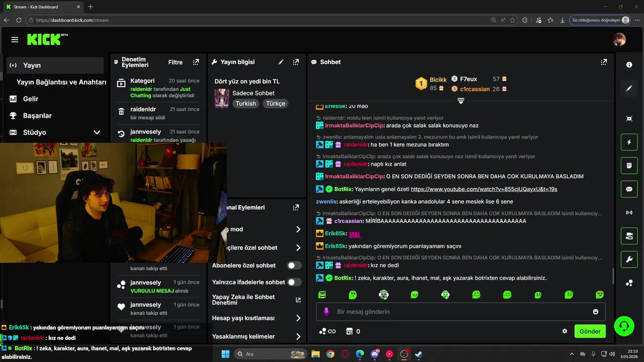
Task: Insert the heart-eyes green emote
Action: pyautogui.click(x=600, y=295)
